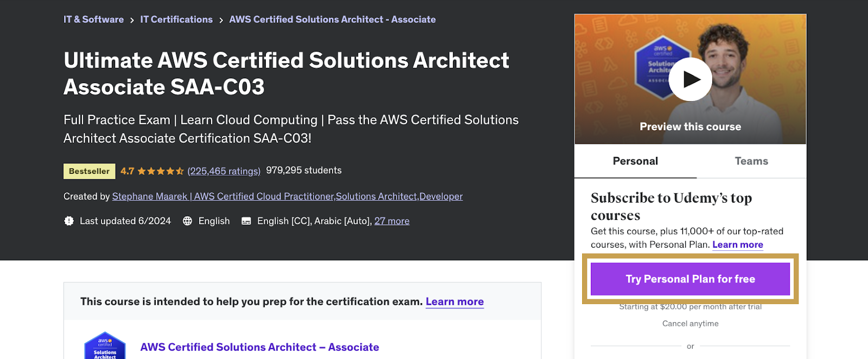Image resolution: width=868 pixels, height=359 pixels.
Task: Click the last-updated badge icon
Action: (69, 221)
